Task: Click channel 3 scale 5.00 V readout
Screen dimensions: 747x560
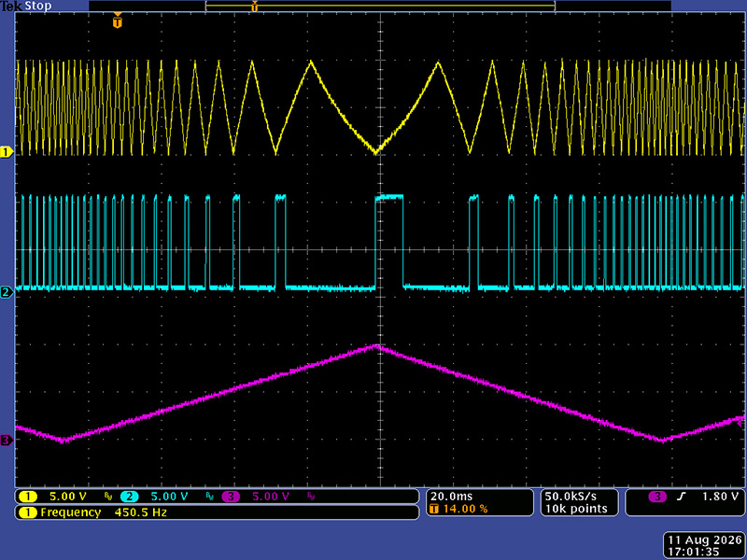Action: (271, 497)
